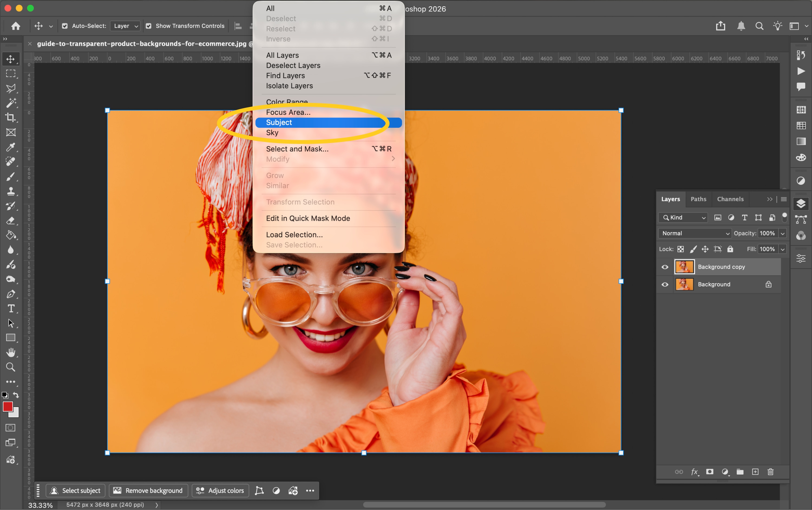Click the Delete layer trash icon
This screenshot has width=812, height=510.
(771, 472)
